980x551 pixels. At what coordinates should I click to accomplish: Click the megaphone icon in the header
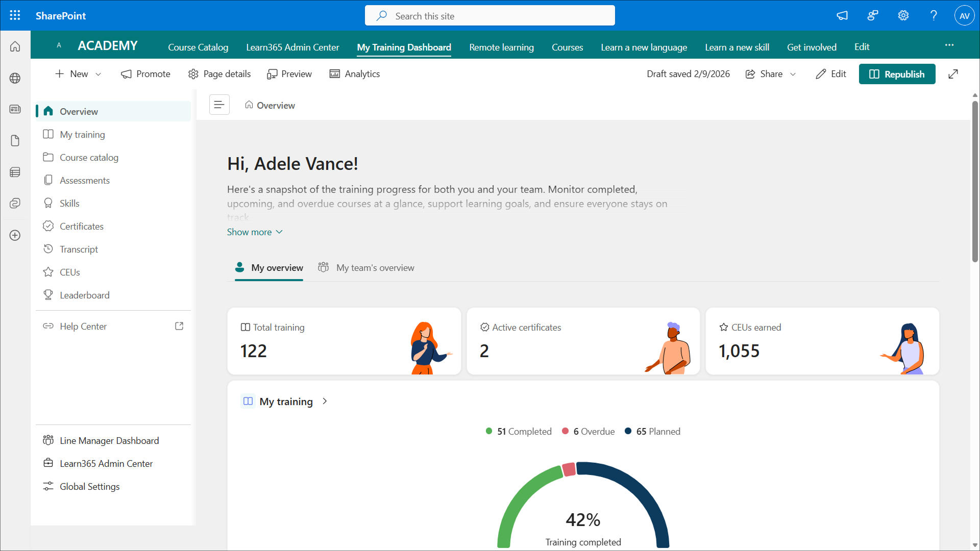842,15
